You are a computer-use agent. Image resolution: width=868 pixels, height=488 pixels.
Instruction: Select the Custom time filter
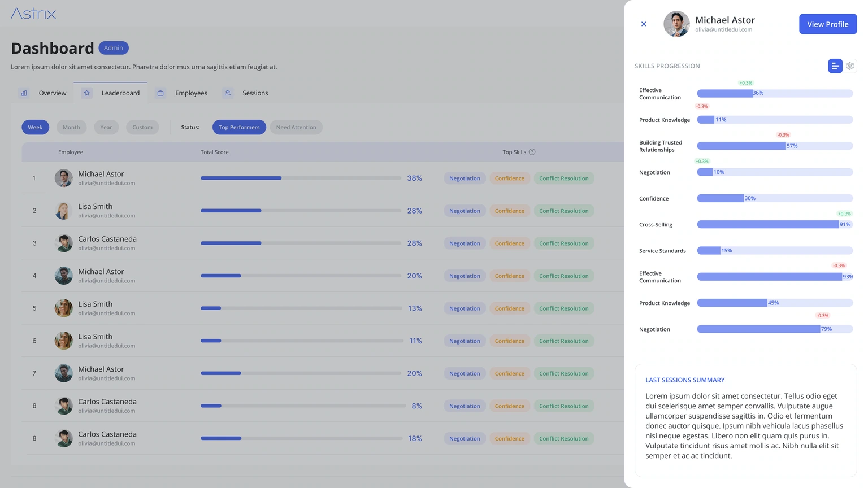coord(142,127)
